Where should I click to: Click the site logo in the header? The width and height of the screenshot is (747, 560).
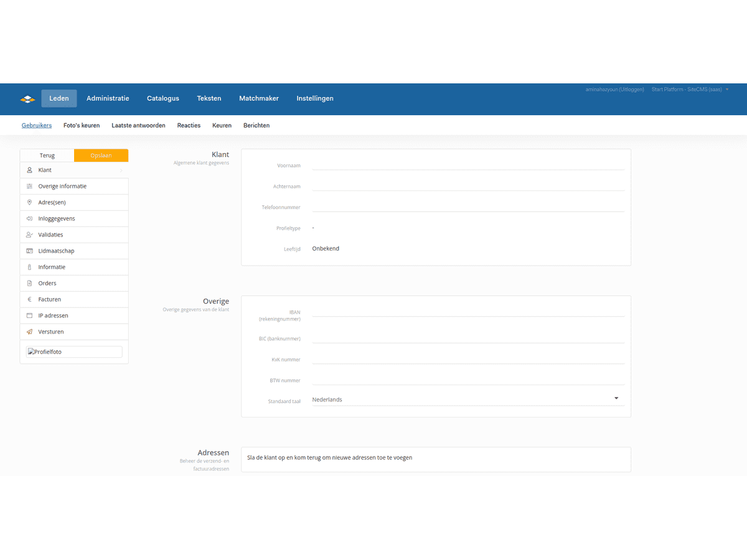pyautogui.click(x=28, y=98)
